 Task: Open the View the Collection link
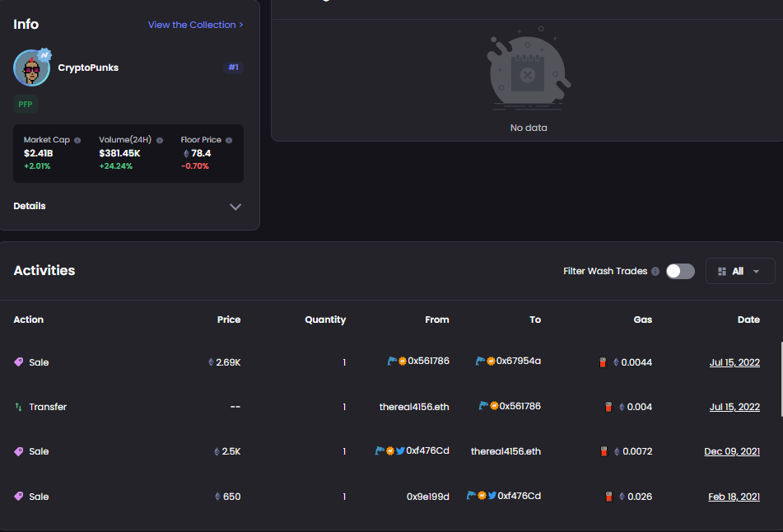(x=195, y=25)
